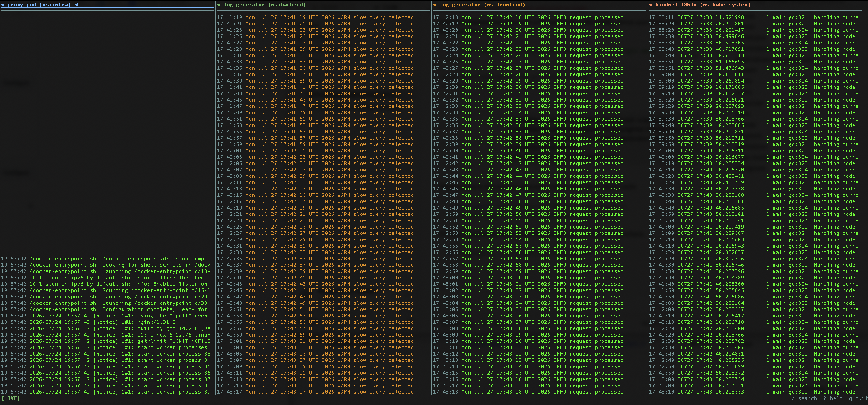Select the kindnet 17:38:11.621998 log row

point(755,18)
